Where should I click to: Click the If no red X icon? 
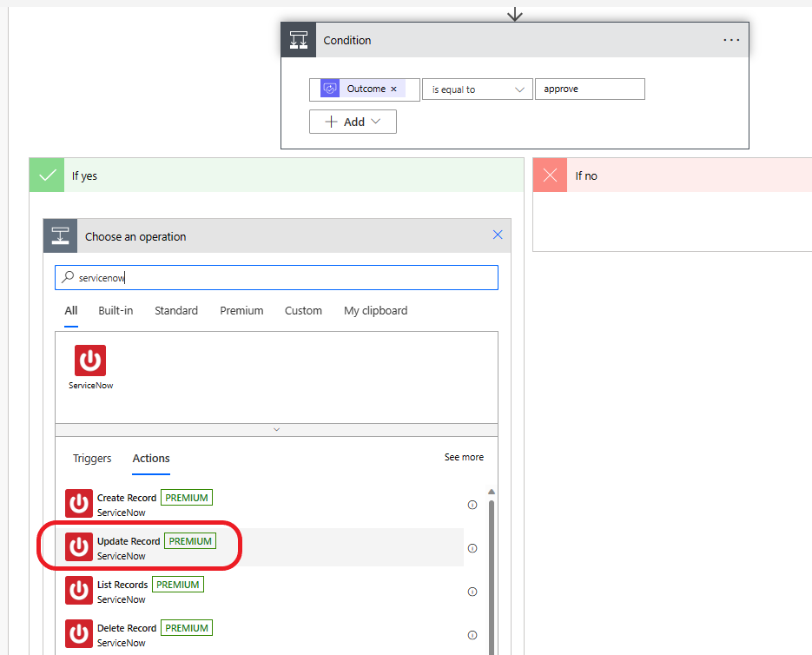pyautogui.click(x=550, y=175)
